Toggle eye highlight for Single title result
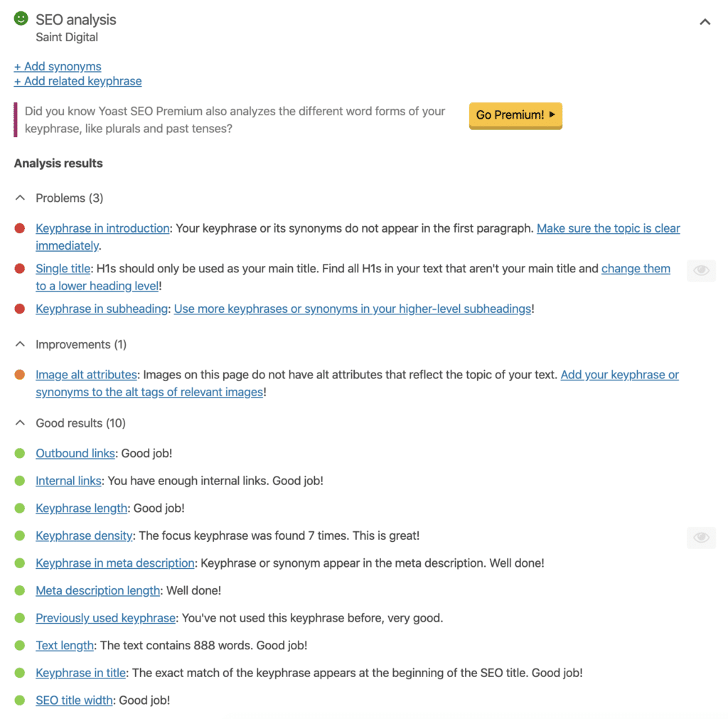Screen dimensions: 728x719 pyautogui.click(x=701, y=270)
